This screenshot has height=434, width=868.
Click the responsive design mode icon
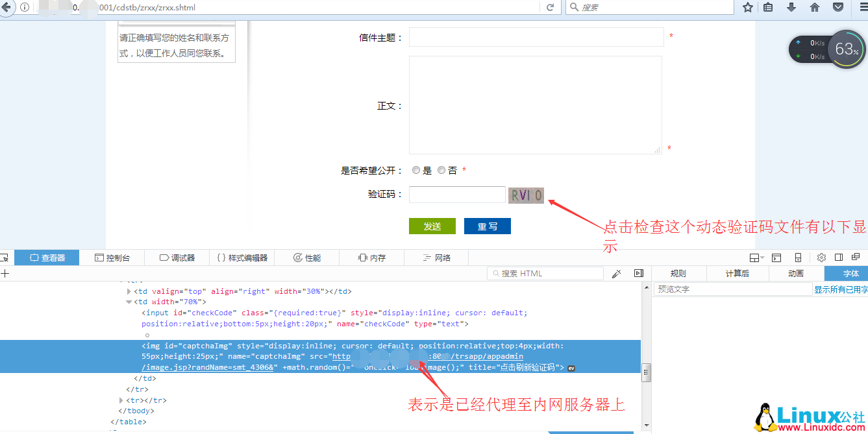pyautogui.click(x=798, y=258)
